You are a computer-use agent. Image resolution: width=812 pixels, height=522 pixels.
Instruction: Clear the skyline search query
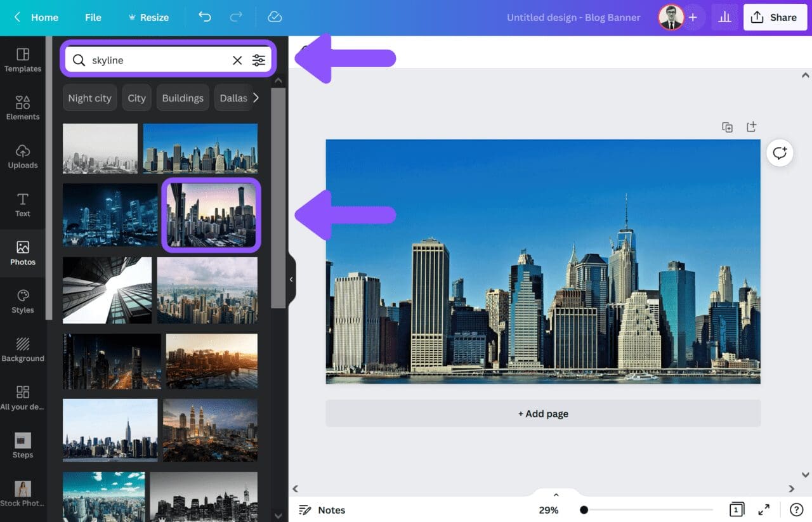[x=237, y=60]
